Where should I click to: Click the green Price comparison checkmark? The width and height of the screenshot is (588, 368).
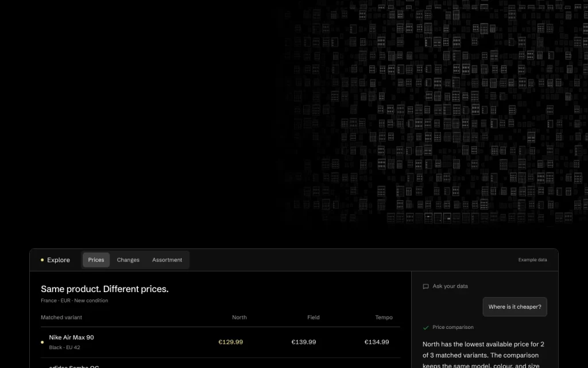pyautogui.click(x=425, y=327)
